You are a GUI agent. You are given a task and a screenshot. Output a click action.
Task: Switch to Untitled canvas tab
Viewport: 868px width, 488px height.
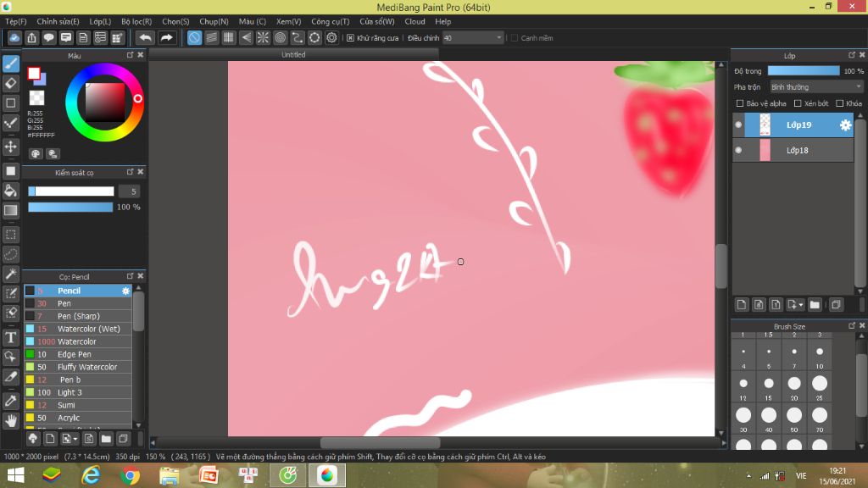pyautogui.click(x=293, y=55)
